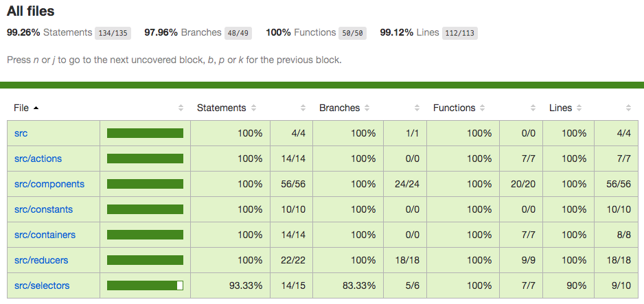This screenshot has height=304, width=644.
Task: Open the src/reducers directory link
Action: point(41,261)
